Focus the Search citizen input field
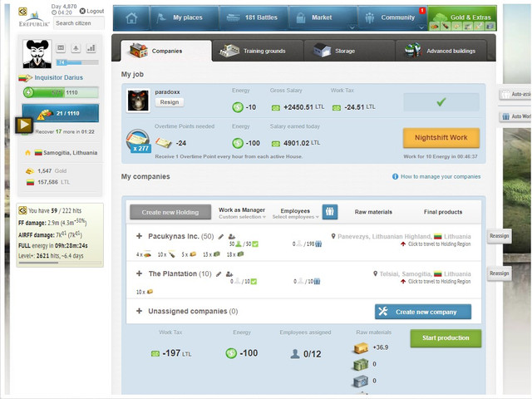 point(79,23)
